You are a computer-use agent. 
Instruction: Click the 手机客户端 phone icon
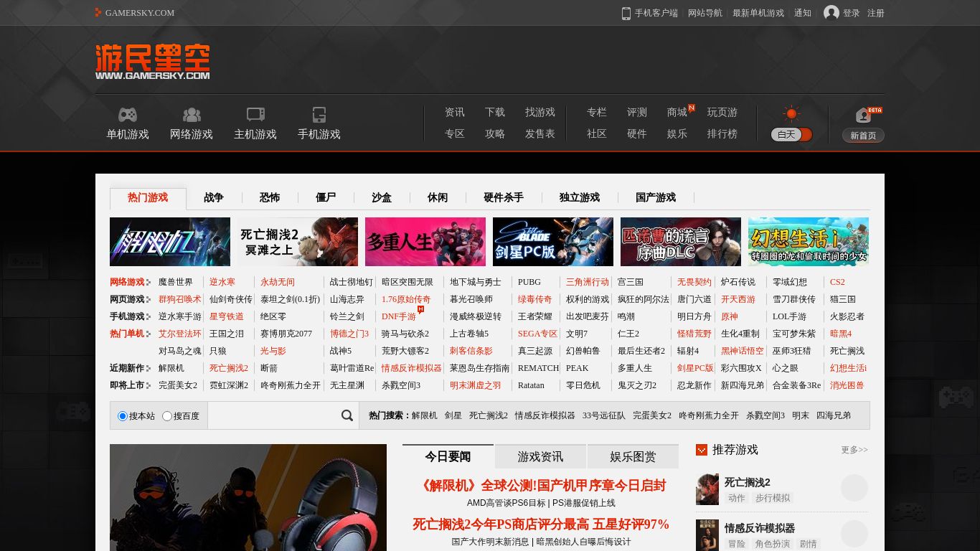(626, 13)
